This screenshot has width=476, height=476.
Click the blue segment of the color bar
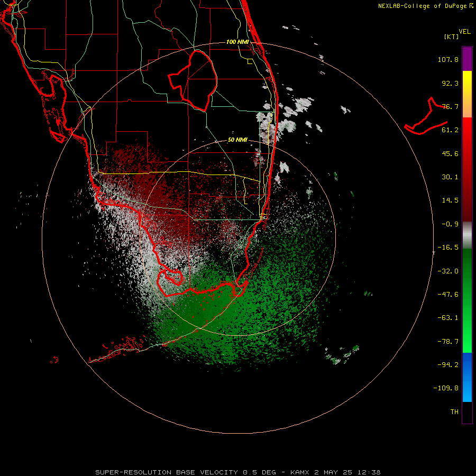point(467,377)
